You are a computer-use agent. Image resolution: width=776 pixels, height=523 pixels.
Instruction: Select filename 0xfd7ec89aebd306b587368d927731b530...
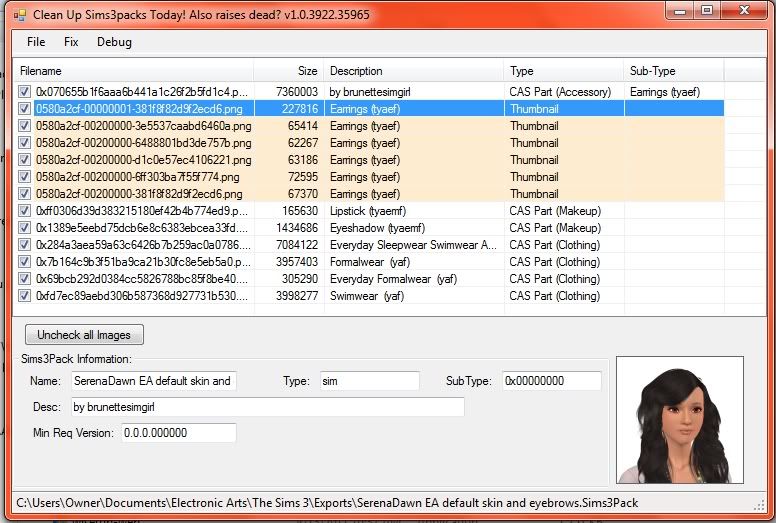(x=142, y=296)
